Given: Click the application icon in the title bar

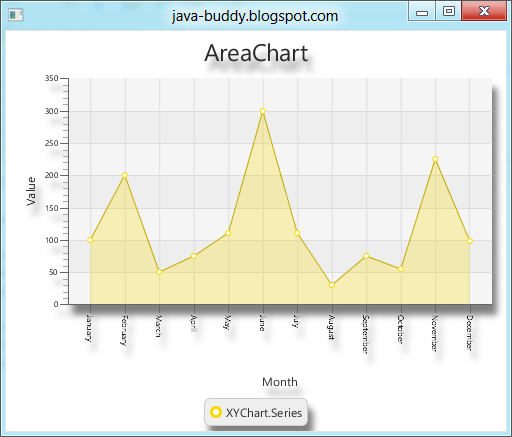Looking at the screenshot, I should pyautogui.click(x=16, y=15).
